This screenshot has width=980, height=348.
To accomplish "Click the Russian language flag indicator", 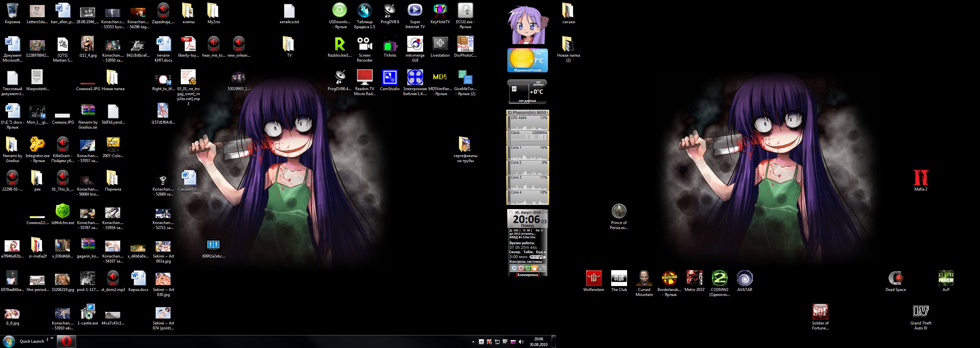I will 513,341.
